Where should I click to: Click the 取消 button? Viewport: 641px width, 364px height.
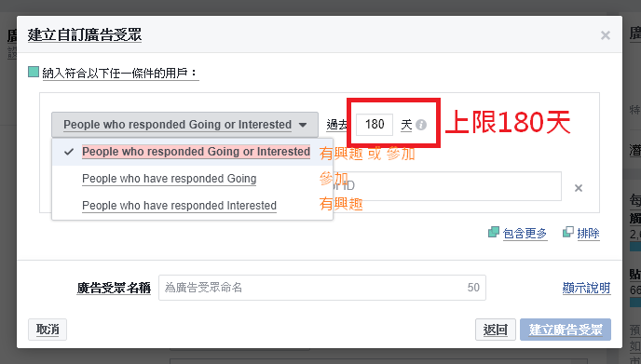[x=48, y=330]
